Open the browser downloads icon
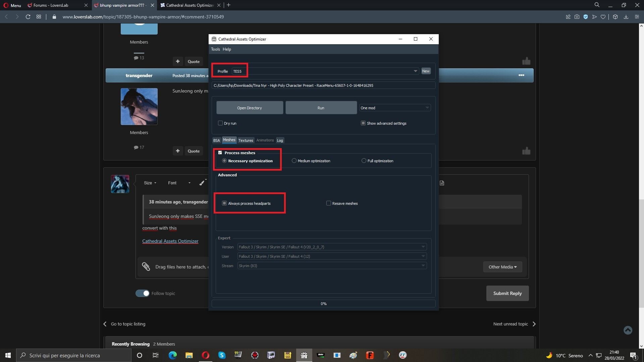 [626, 17]
